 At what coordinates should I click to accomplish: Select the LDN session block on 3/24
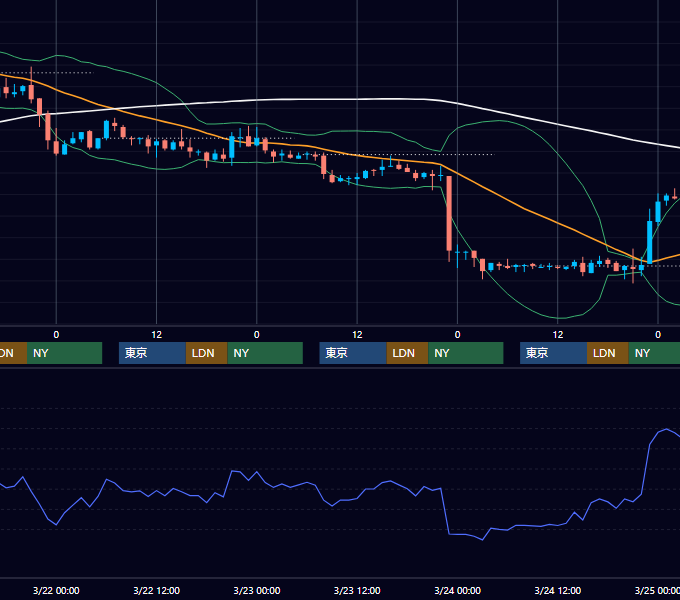point(608,353)
